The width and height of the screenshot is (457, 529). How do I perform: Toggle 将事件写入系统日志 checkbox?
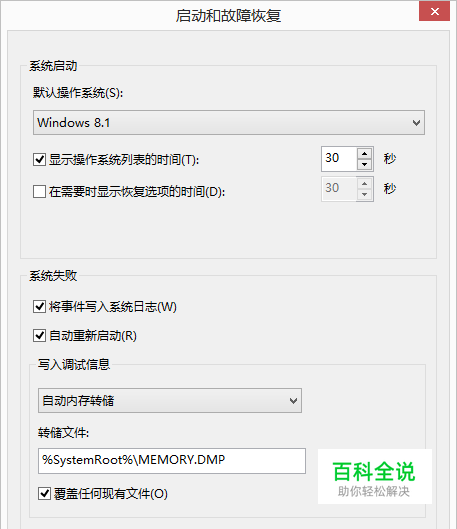(x=39, y=307)
